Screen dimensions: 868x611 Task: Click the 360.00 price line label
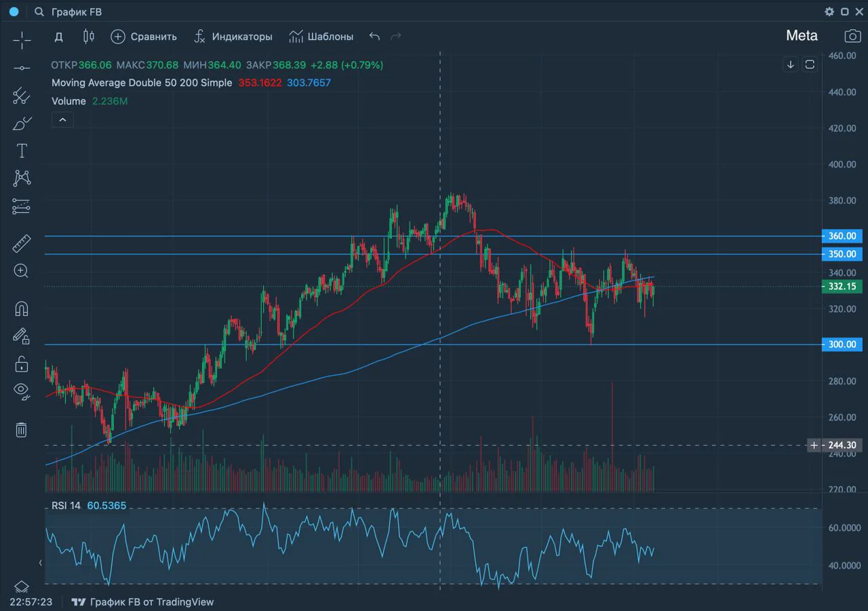(x=842, y=236)
